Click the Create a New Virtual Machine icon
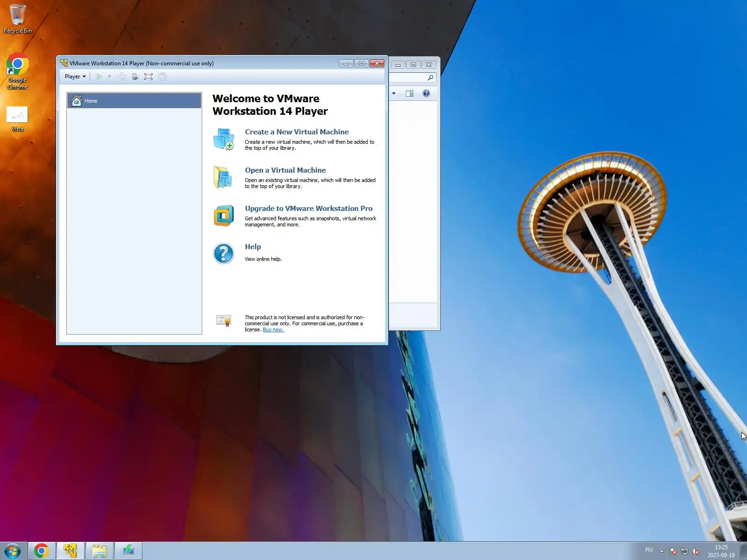Image resolution: width=747 pixels, height=560 pixels. 224,139
